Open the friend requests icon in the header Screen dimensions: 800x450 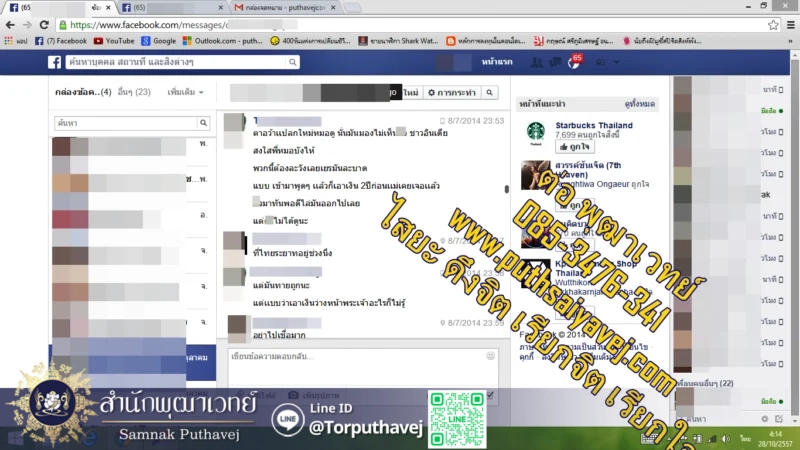coord(536,62)
